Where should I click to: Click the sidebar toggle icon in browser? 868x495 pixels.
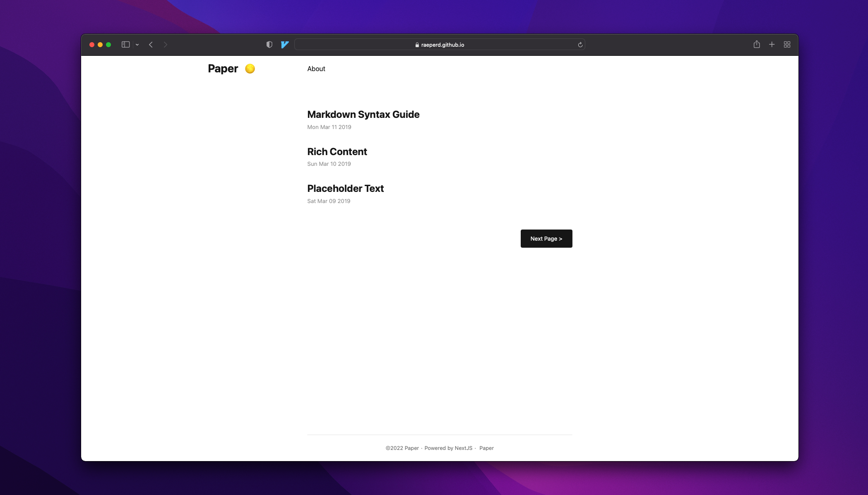tap(126, 44)
